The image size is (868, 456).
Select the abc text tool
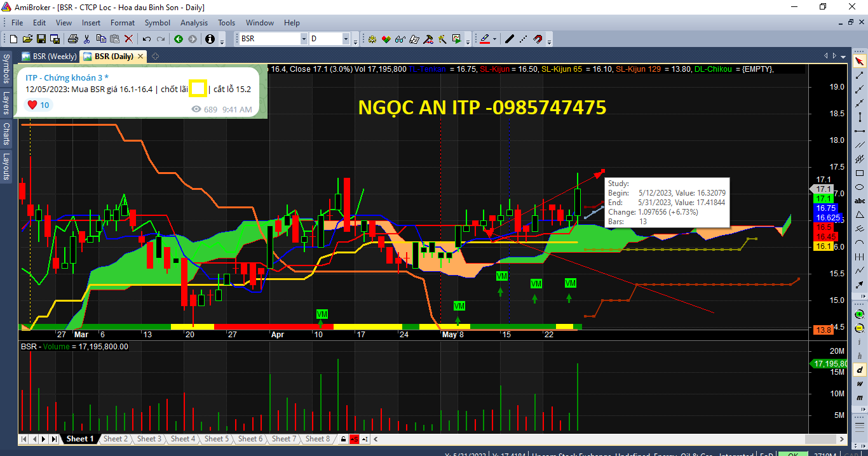point(860,201)
